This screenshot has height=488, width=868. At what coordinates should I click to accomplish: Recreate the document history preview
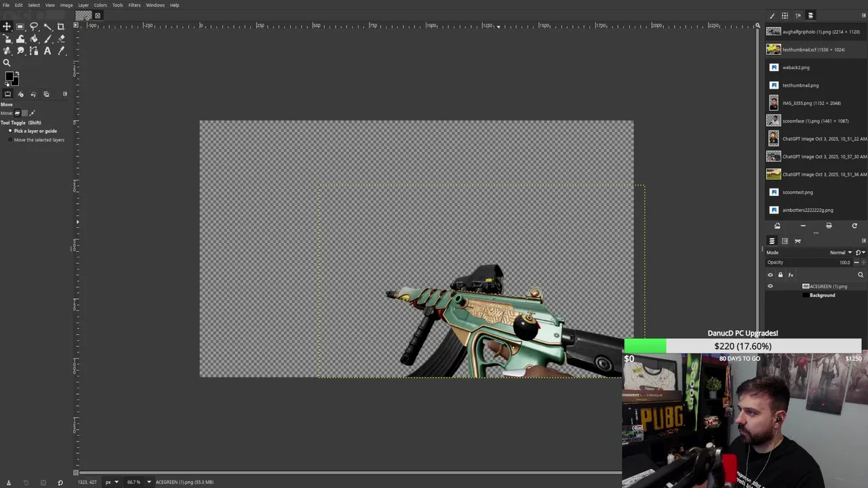point(854,226)
